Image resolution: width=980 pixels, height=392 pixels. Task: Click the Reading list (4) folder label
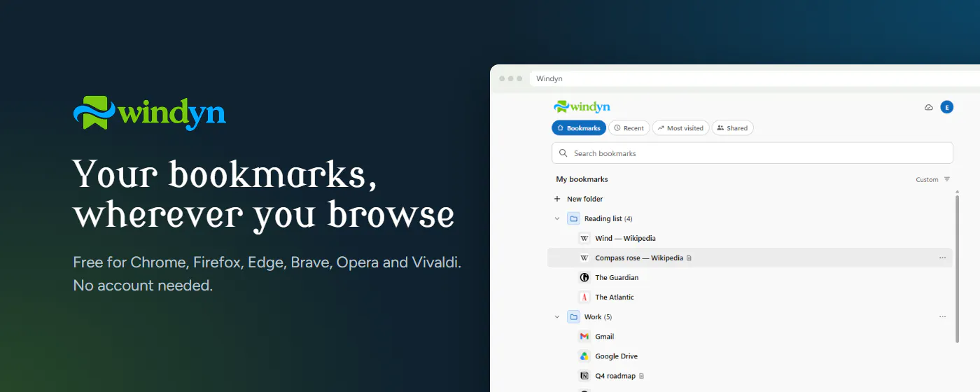pos(608,219)
